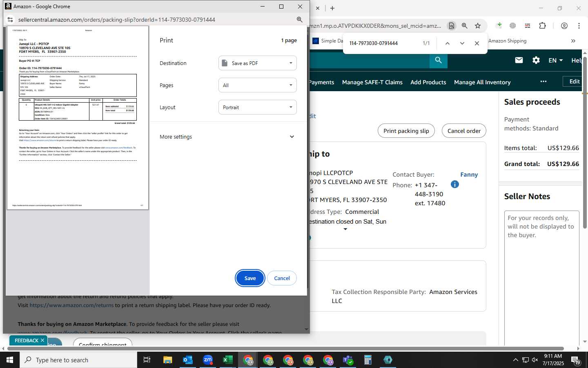
Task: Expand the destination closed on Sat, Sun caret
Action: coord(345,229)
